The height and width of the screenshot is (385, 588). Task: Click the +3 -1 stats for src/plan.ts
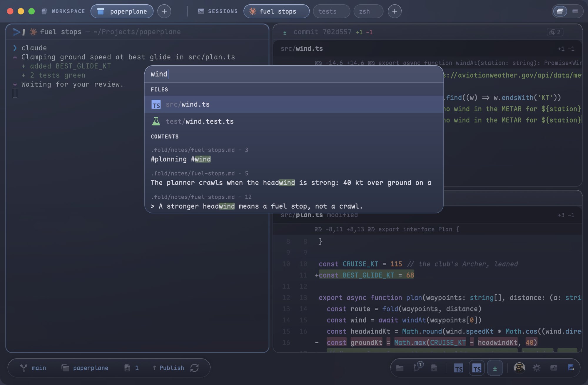(566, 215)
